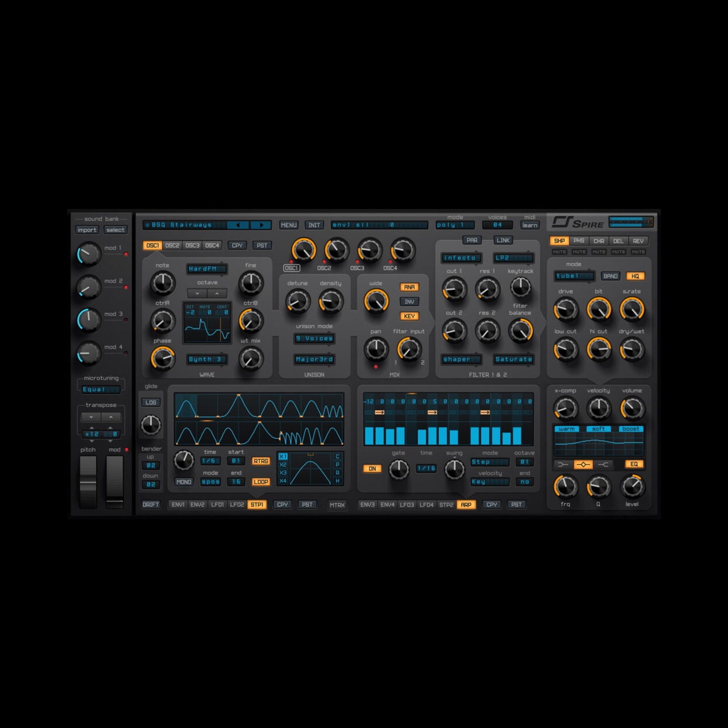Select X2 stepper multiplier
Image resolution: width=728 pixels, height=728 pixels.
[x=283, y=465]
